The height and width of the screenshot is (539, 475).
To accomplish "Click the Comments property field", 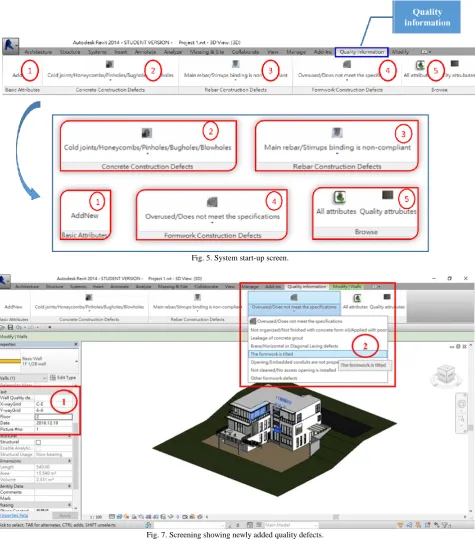I will click(54, 492).
